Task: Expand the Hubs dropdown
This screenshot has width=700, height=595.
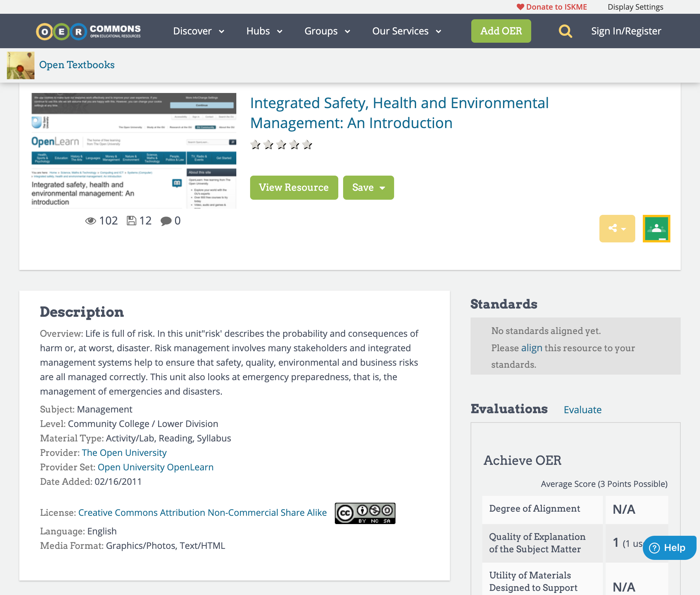Action: click(x=264, y=31)
